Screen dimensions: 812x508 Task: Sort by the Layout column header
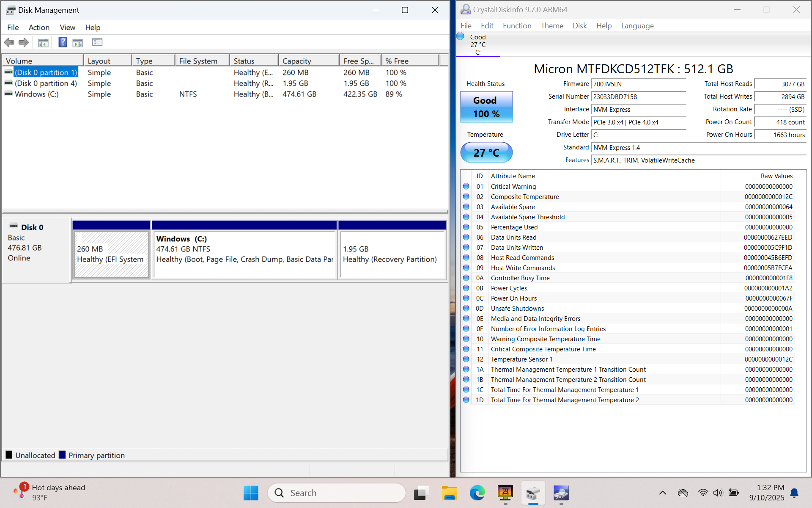tap(107, 61)
